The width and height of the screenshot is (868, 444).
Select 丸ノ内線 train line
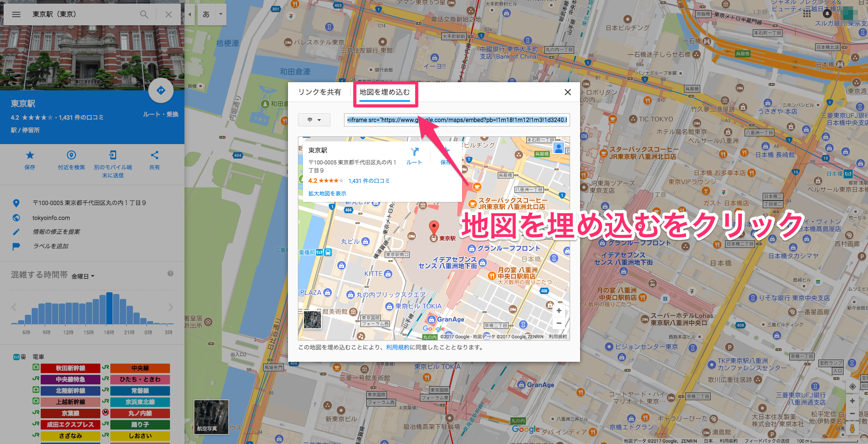click(x=140, y=413)
